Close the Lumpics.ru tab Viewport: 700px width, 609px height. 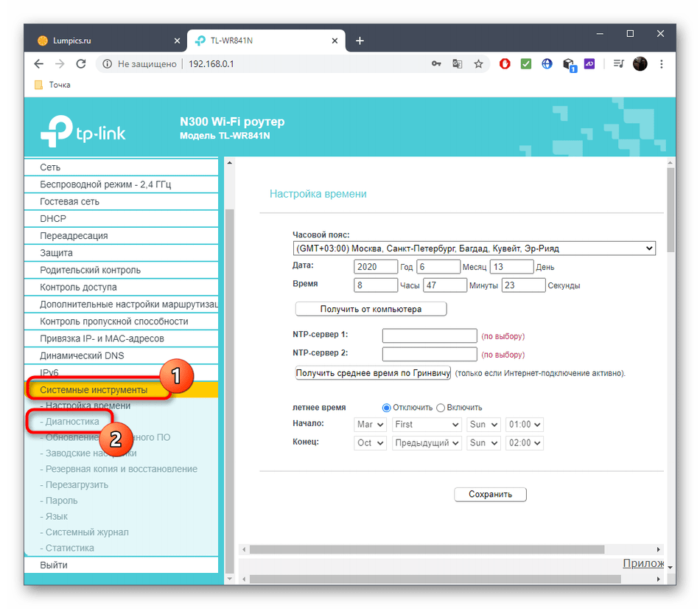[x=177, y=41]
